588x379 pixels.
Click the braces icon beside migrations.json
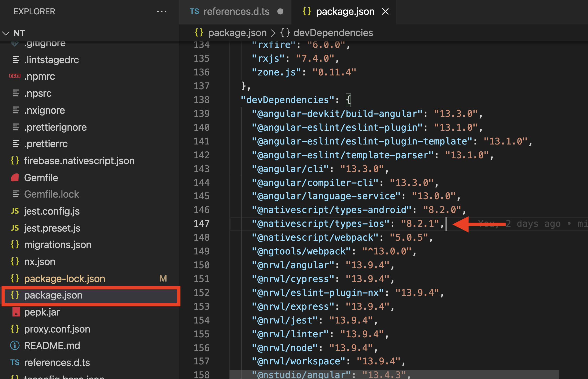[15, 244]
